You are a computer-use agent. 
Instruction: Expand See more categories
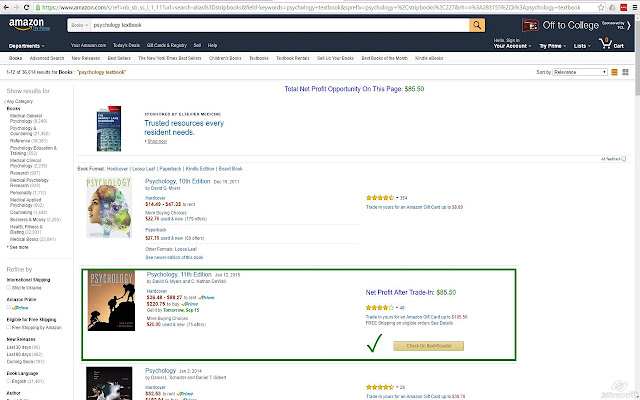coord(18,247)
